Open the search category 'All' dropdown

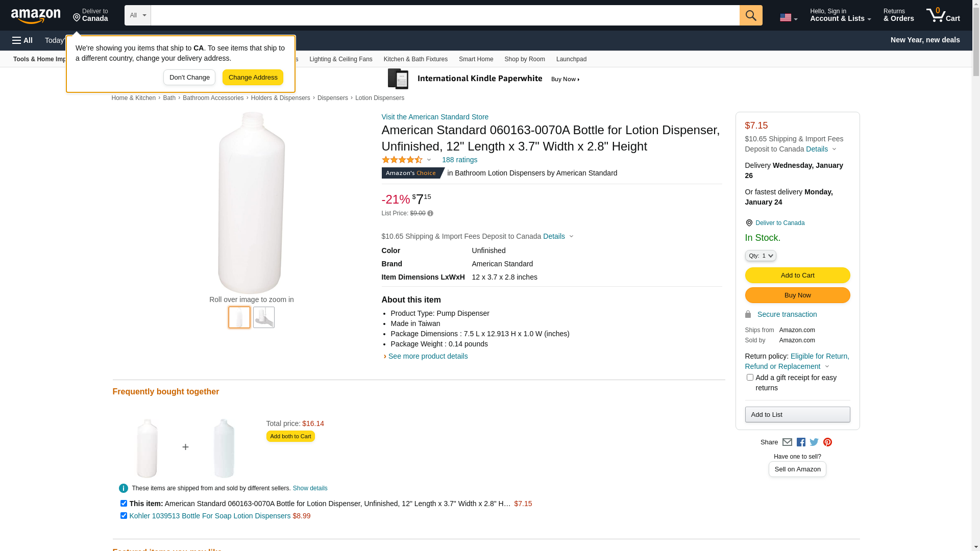pos(137,15)
